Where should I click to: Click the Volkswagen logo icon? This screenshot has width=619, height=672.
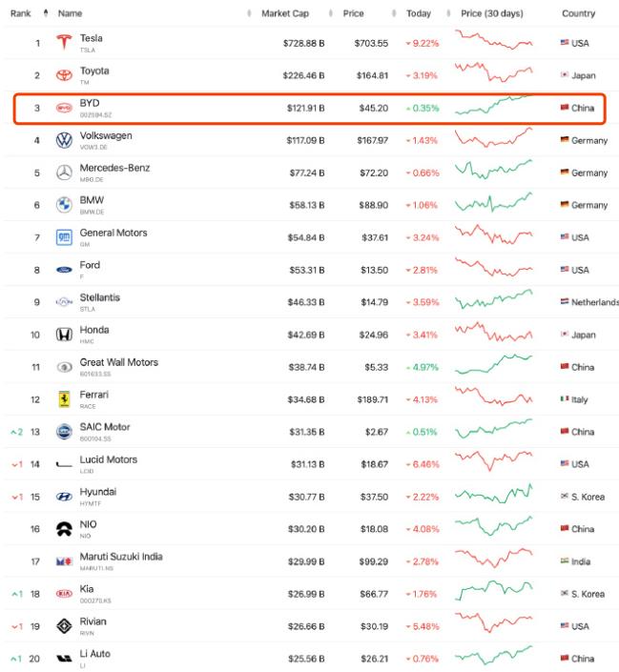click(64, 140)
